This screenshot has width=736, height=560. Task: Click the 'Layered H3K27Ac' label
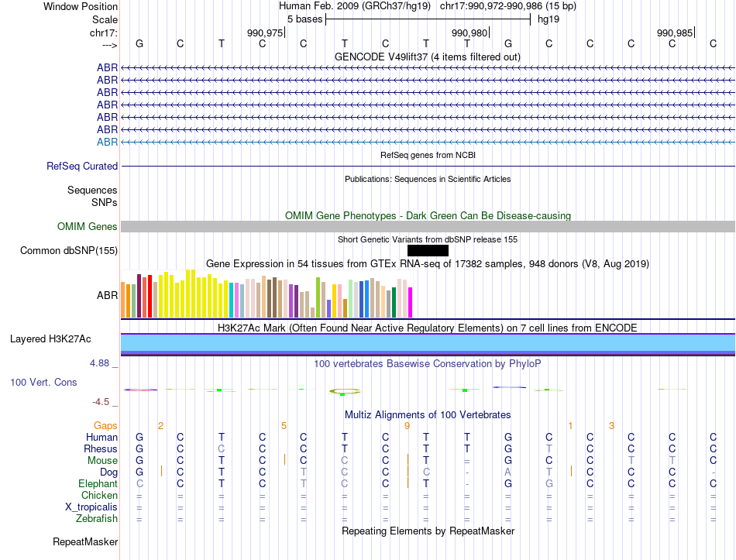[50, 339]
